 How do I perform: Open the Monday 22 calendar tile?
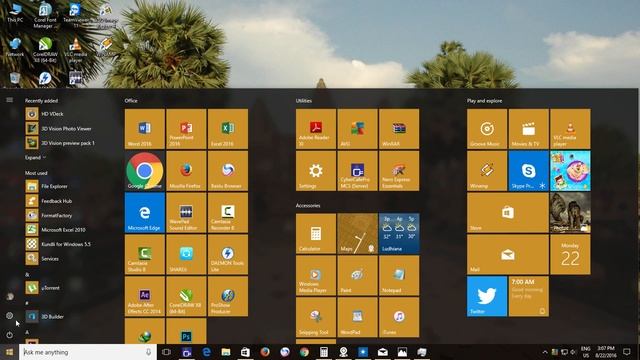[x=570, y=254]
